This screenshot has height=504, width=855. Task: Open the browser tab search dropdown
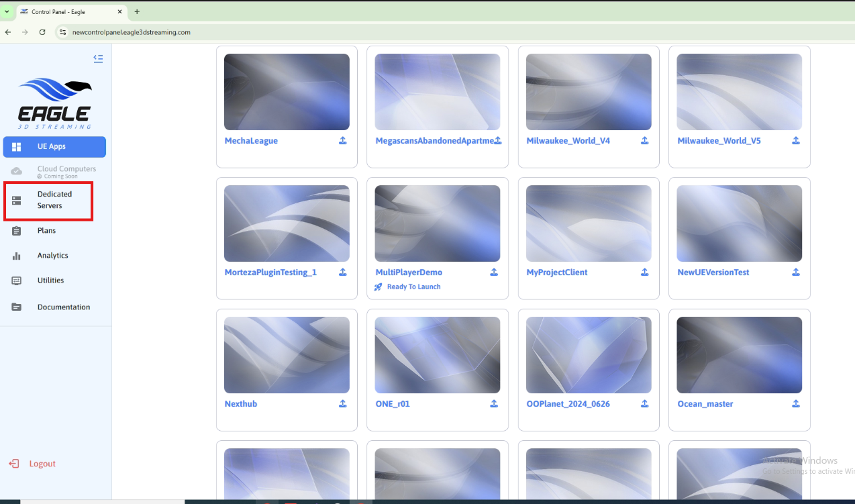coord(7,11)
